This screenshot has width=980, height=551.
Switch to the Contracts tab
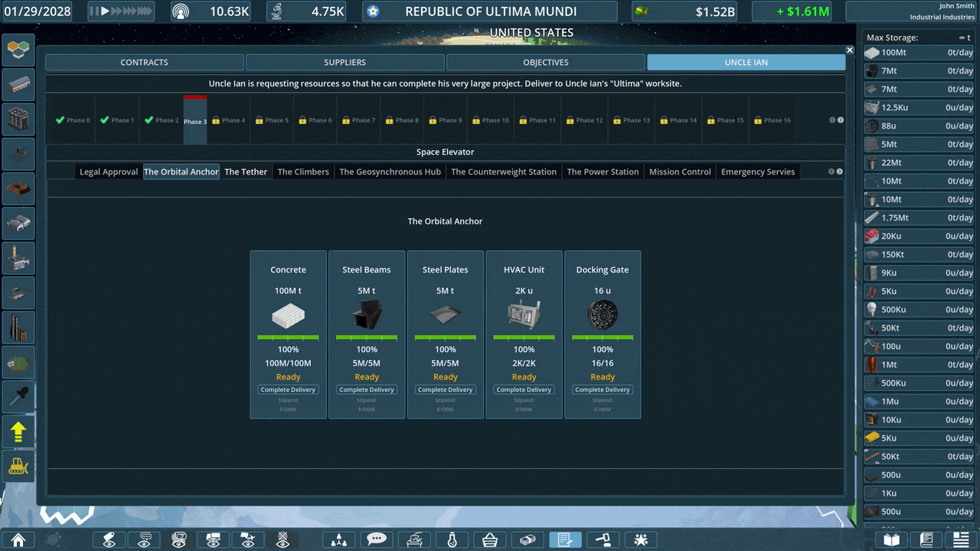pyautogui.click(x=145, y=62)
